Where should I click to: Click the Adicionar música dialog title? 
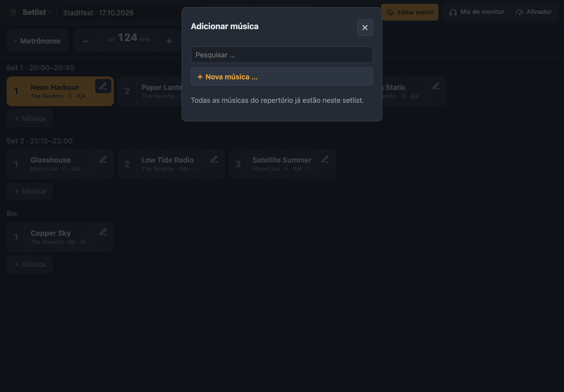[225, 26]
